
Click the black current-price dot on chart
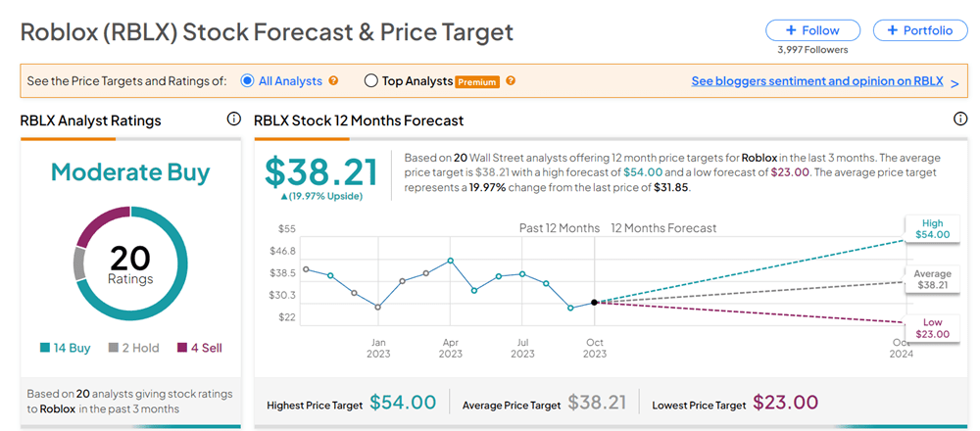pyautogui.click(x=595, y=303)
